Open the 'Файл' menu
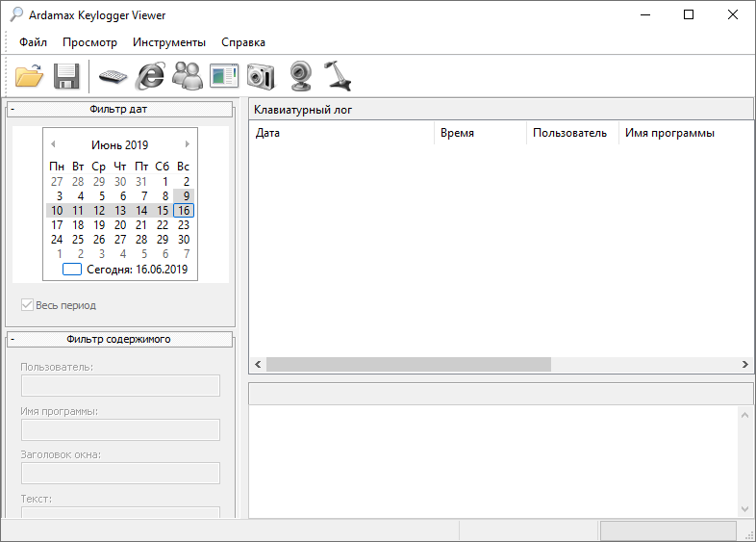 33,42
